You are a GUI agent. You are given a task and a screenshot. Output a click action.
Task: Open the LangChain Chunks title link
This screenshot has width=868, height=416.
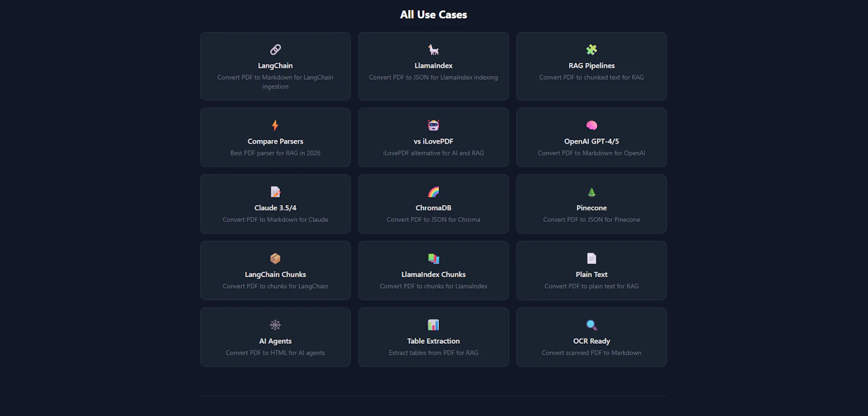point(276,275)
